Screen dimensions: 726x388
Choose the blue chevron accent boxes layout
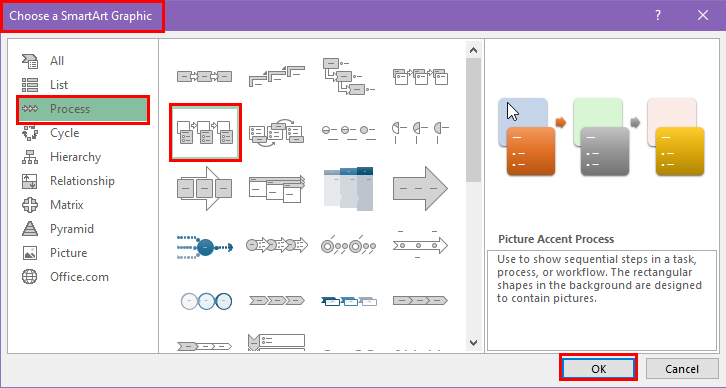coord(348,301)
